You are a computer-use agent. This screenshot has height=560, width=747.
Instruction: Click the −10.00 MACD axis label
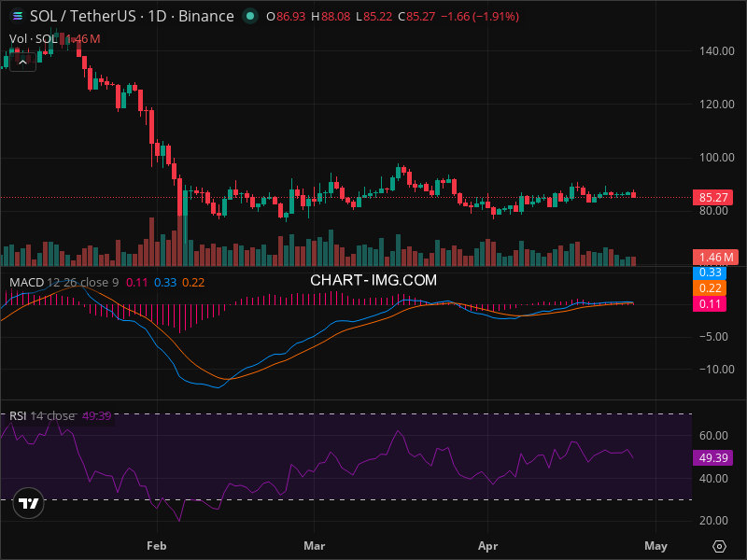point(716,369)
